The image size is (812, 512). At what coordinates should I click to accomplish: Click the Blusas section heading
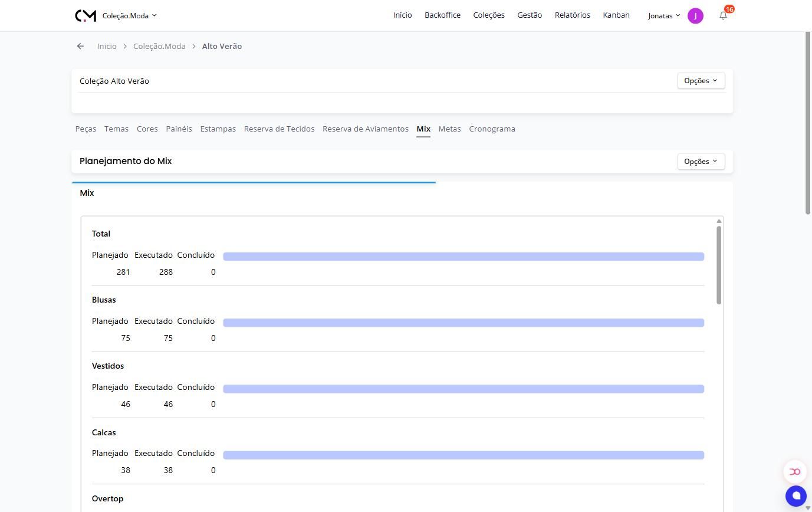[x=104, y=300]
